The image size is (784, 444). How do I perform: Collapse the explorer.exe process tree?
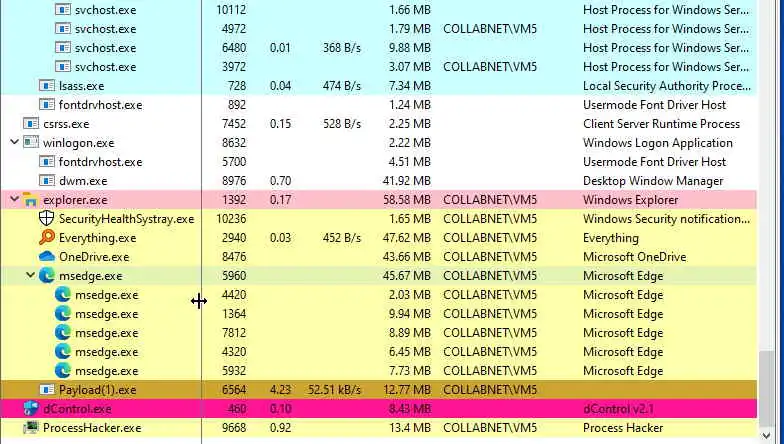[14, 200]
